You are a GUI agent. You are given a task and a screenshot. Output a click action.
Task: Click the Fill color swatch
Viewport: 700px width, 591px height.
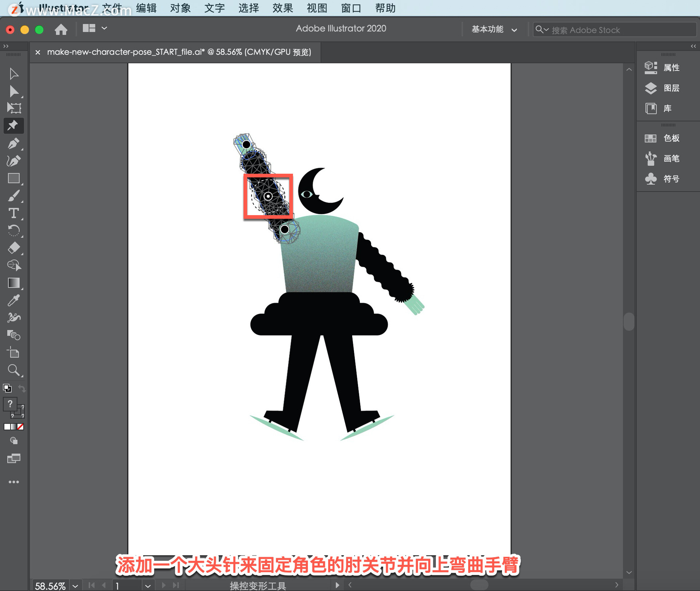pos(10,404)
